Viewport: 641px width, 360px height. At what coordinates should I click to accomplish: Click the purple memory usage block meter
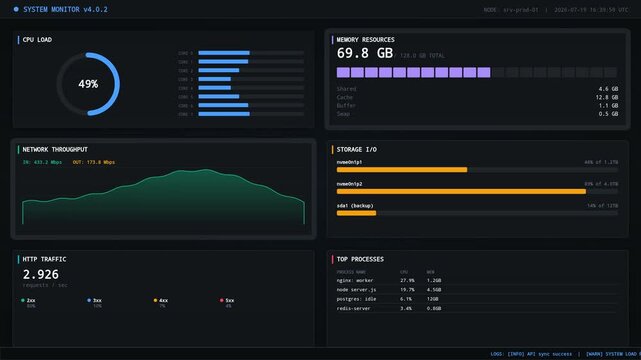477,73
